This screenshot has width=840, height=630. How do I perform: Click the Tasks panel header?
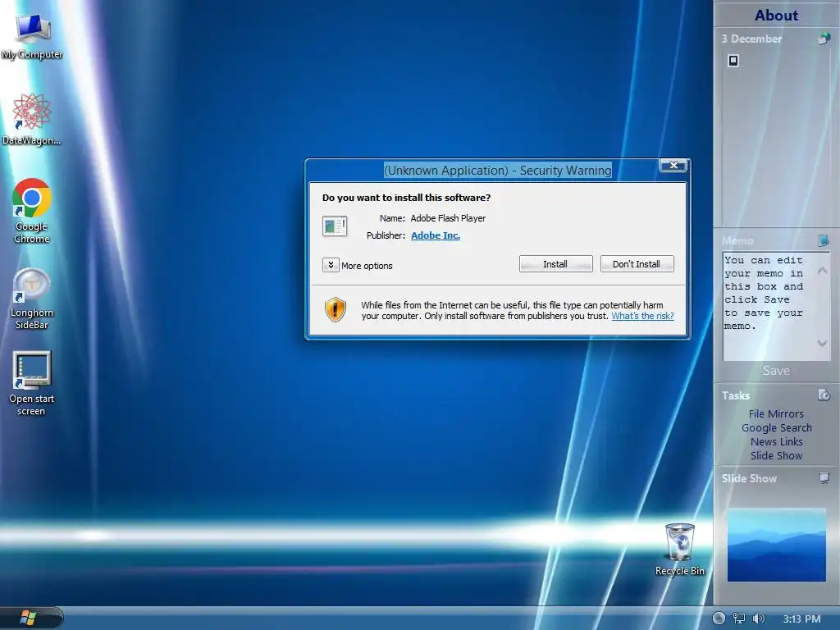click(x=736, y=395)
